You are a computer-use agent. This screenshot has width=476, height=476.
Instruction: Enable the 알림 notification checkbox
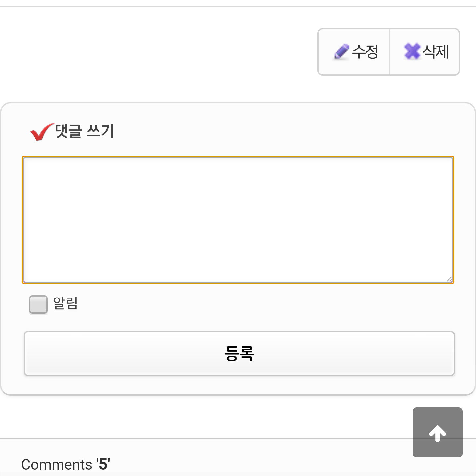[x=38, y=304]
